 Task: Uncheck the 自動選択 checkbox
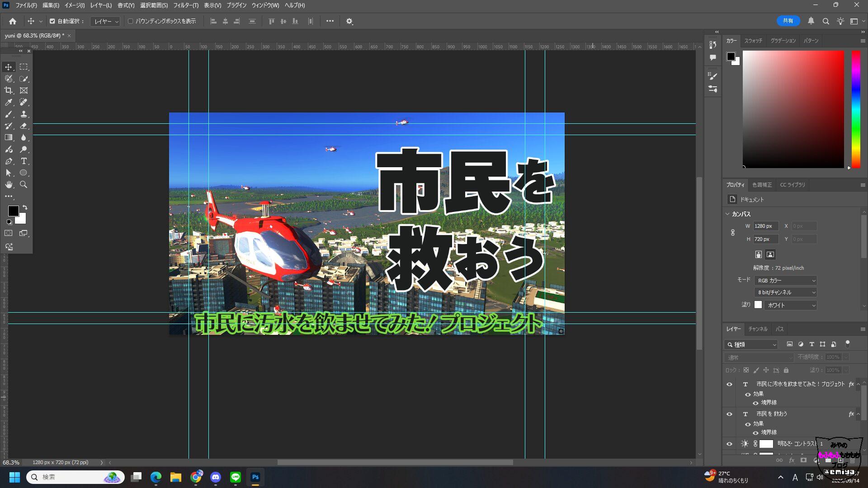pos(52,21)
